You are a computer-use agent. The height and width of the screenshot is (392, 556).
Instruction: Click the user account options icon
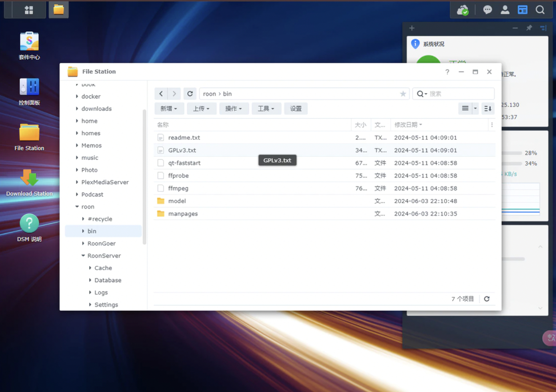tap(505, 10)
